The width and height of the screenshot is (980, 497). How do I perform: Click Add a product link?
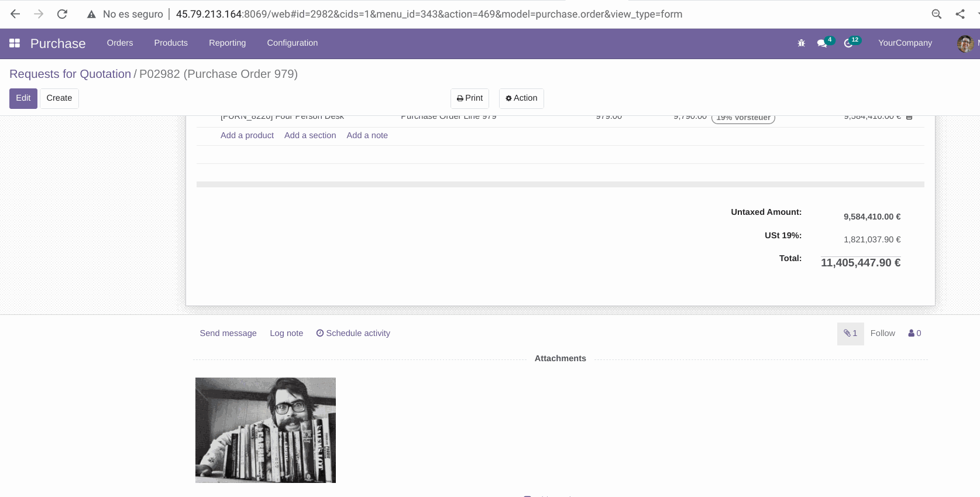[x=247, y=136]
